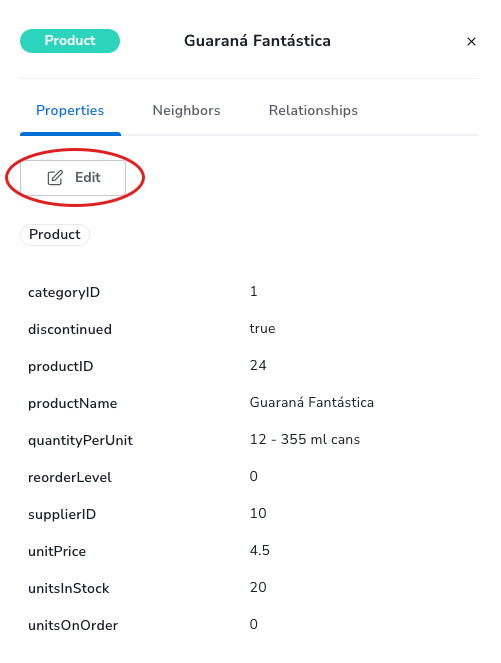Click the unitPrice value 4.5
The width and height of the screenshot is (501, 663).
coord(260,551)
